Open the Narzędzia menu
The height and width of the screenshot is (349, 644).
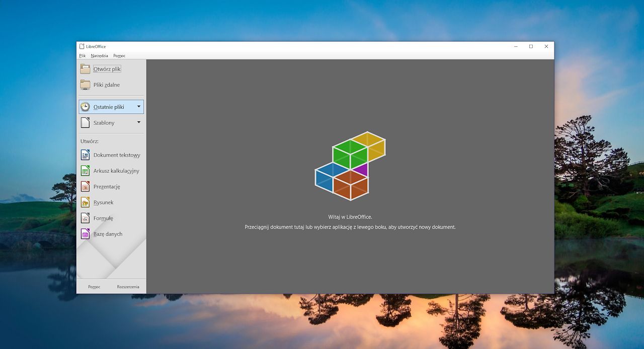[99, 55]
